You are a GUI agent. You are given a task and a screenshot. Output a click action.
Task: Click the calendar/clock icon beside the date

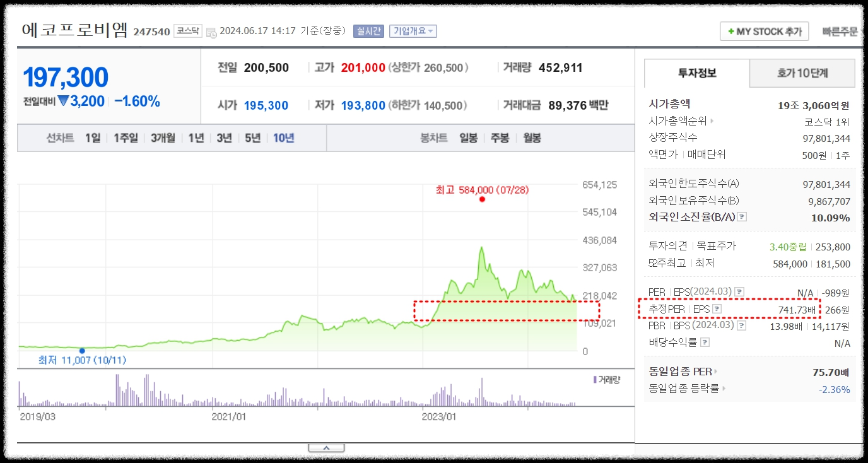click(x=211, y=32)
